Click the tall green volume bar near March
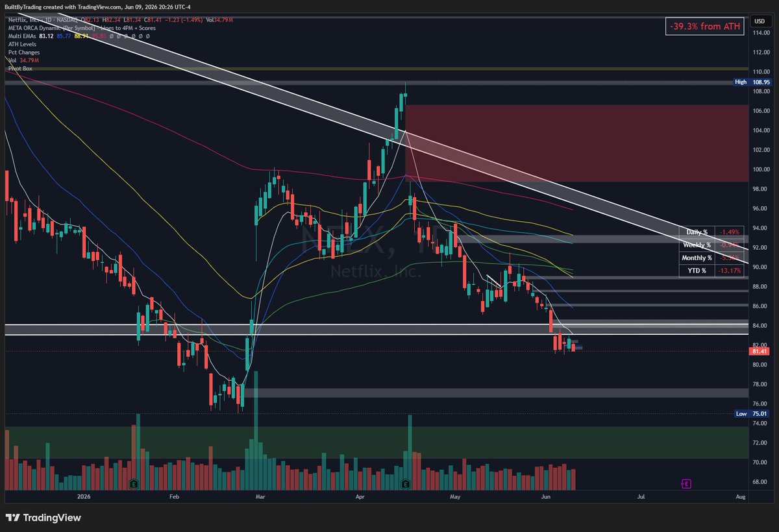779x532 pixels. (x=256, y=431)
